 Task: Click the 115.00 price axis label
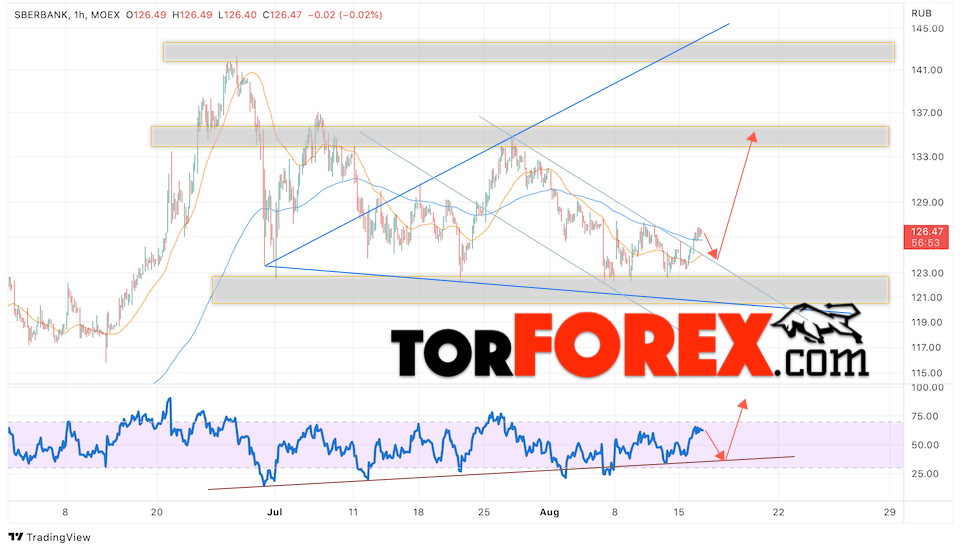[927, 373]
